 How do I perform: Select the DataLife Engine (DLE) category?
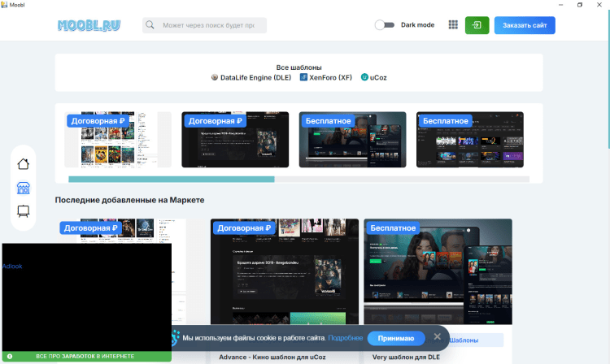tap(251, 78)
